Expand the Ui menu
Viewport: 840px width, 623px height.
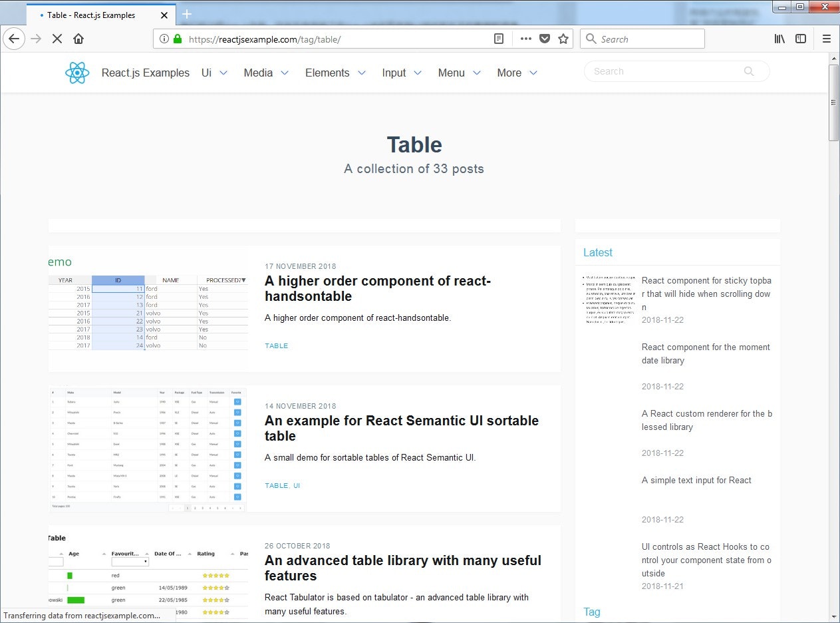214,73
